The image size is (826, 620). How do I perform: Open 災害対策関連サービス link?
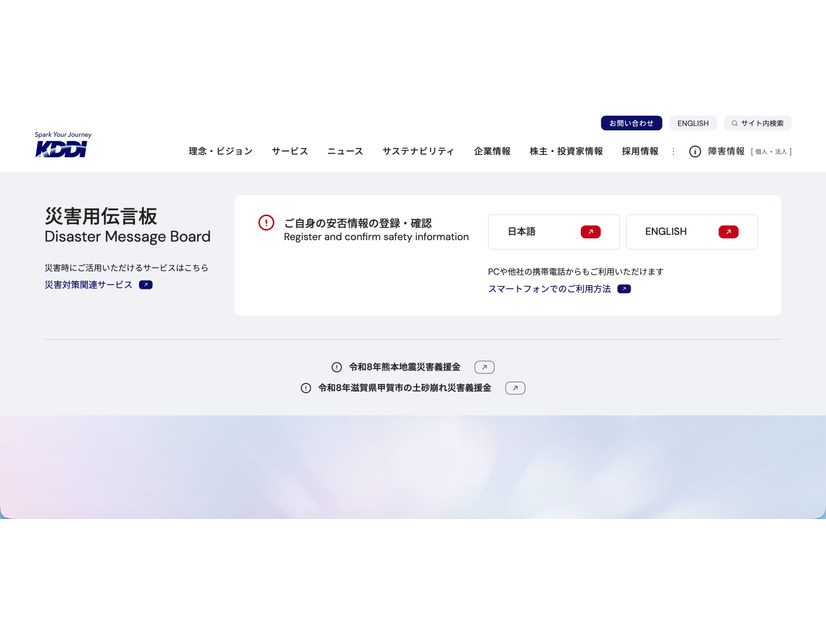[88, 284]
